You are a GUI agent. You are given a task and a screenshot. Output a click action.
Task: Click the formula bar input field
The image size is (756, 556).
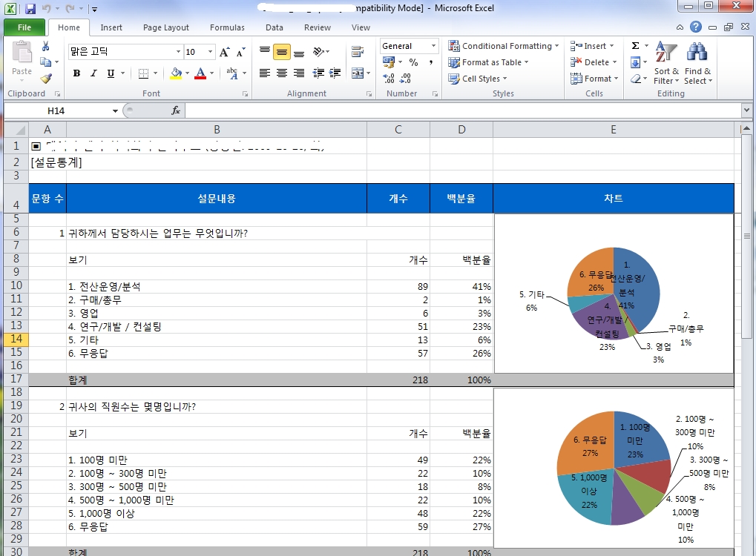tap(463, 110)
